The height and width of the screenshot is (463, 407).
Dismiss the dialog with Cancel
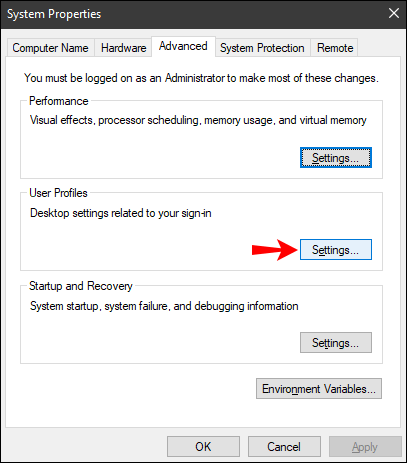pyautogui.click(x=284, y=447)
